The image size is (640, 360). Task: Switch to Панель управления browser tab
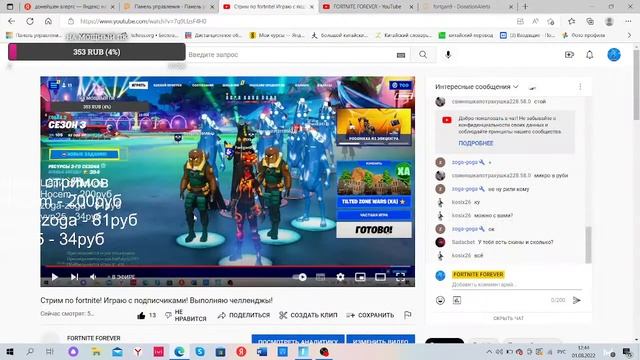169,7
